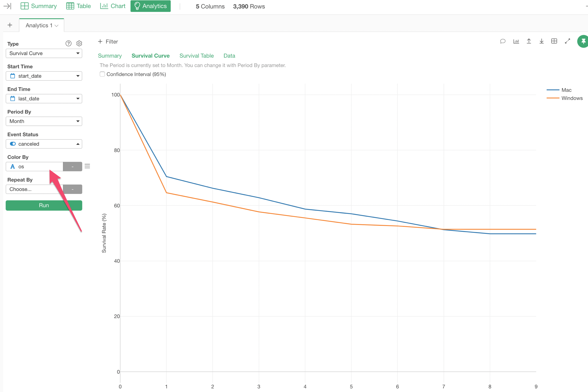Click the table grid layout icon
The height and width of the screenshot is (392, 588).
tap(554, 41)
